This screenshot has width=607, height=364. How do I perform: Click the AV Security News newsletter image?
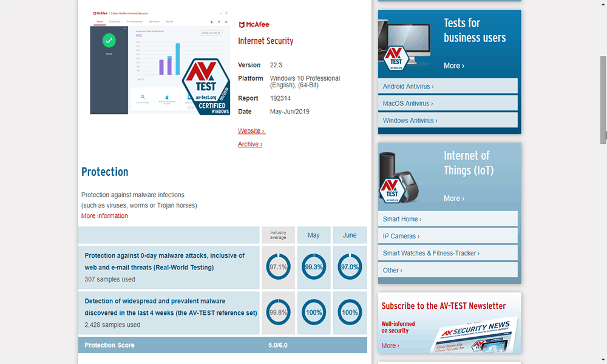pos(475,336)
